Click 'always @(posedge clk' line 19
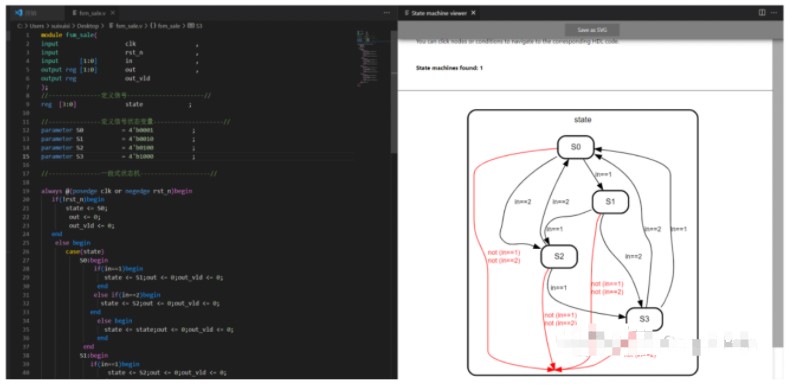790x389 pixels. click(x=116, y=191)
